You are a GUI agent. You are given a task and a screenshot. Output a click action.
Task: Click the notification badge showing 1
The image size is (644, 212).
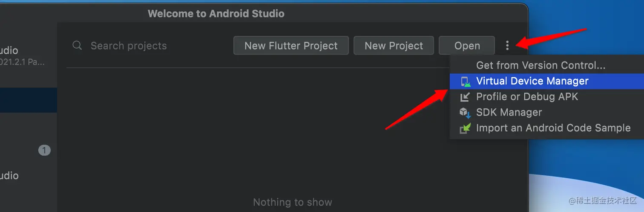coord(44,150)
